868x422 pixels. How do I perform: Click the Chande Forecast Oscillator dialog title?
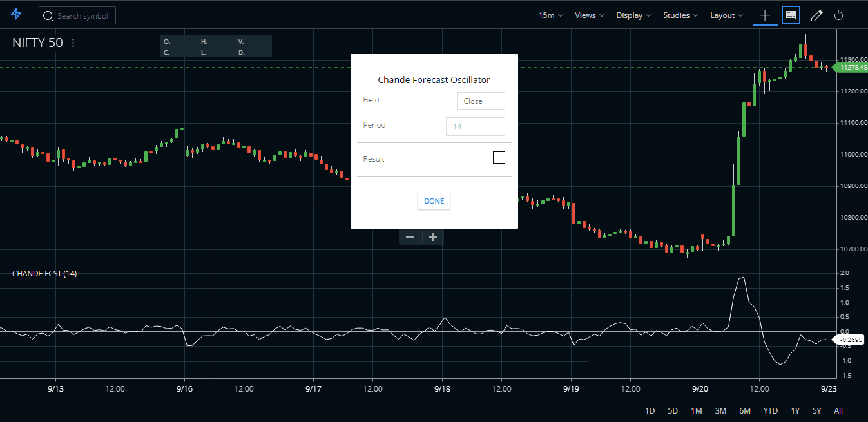point(434,80)
